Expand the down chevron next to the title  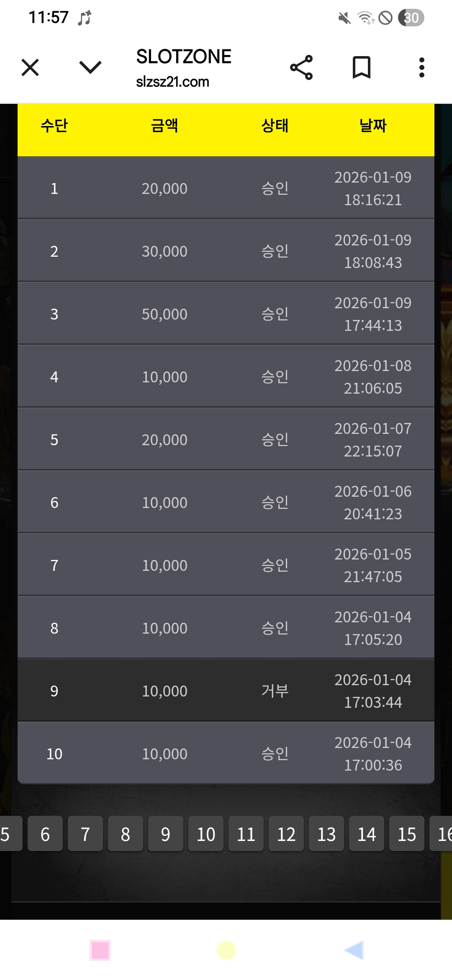(x=90, y=67)
